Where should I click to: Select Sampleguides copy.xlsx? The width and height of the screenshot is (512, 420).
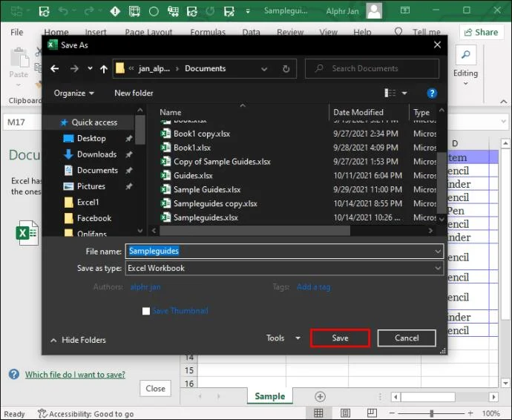click(215, 204)
